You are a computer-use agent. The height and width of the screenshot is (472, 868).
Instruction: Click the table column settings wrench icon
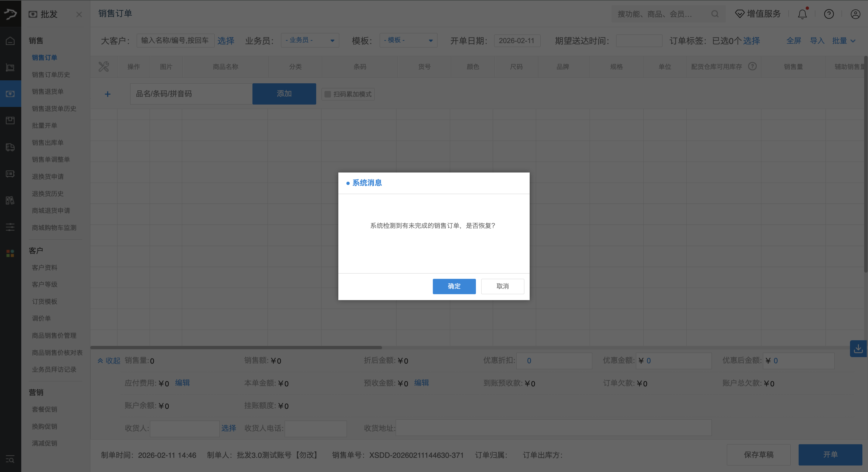104,67
